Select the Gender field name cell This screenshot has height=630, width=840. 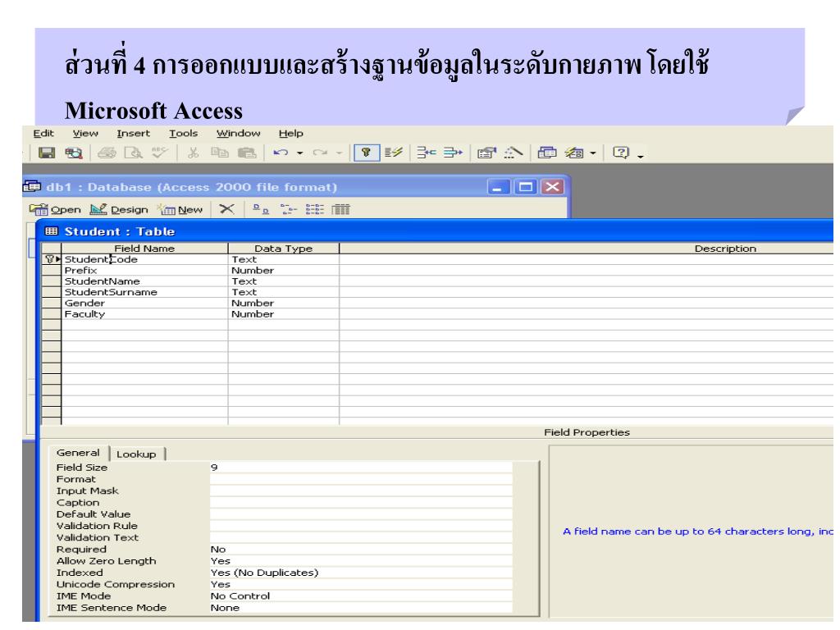144,304
